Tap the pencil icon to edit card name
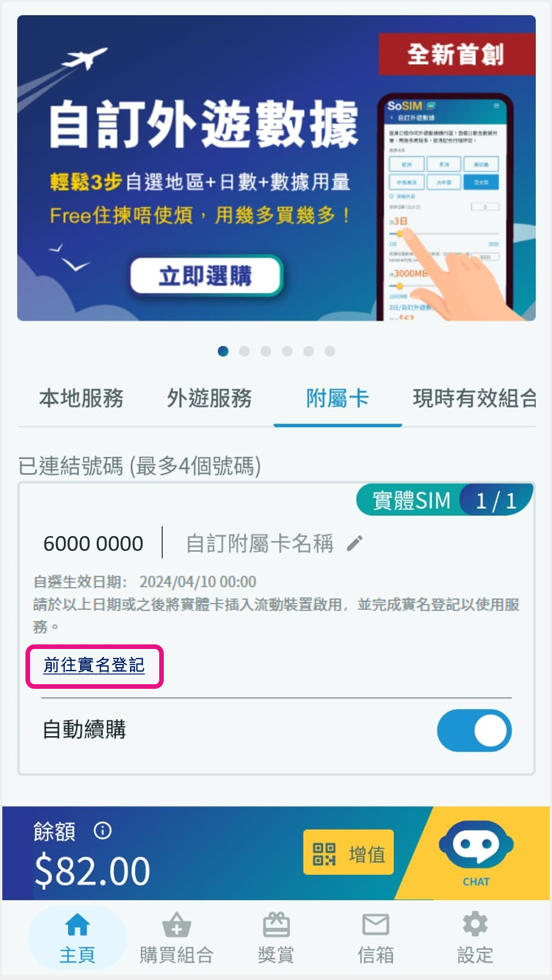This screenshot has height=980, width=552. (x=355, y=543)
